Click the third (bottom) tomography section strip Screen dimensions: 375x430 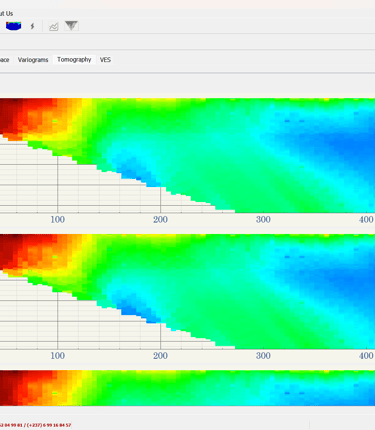tap(187, 388)
